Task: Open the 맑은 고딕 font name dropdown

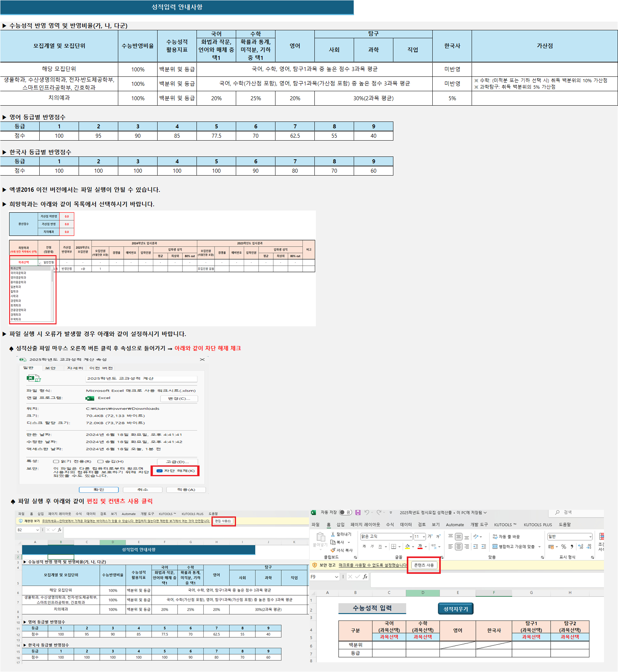Action: (x=410, y=537)
